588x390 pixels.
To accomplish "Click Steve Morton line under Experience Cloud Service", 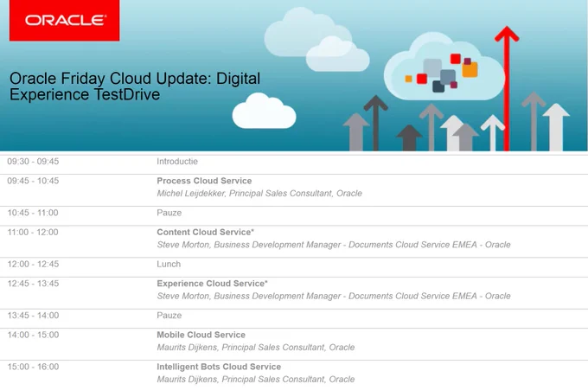I will click(334, 297).
